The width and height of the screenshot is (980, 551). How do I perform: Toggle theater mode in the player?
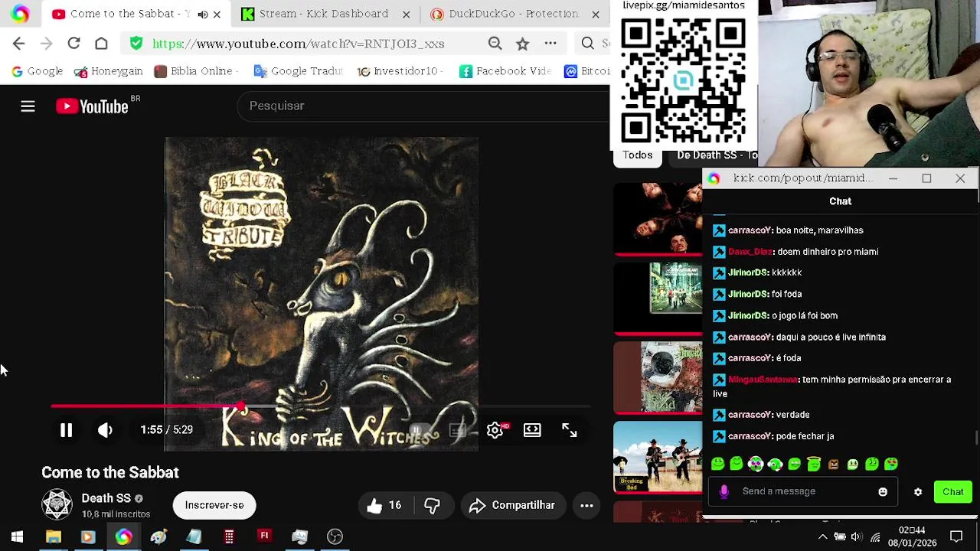click(532, 430)
